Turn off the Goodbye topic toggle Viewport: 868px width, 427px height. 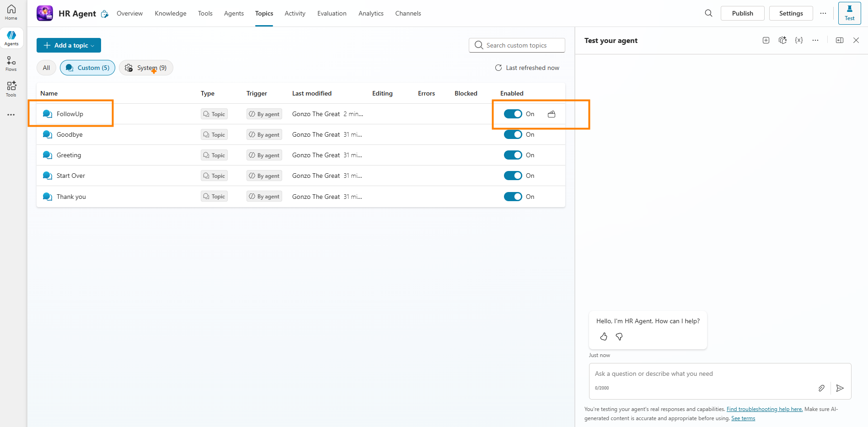click(513, 134)
